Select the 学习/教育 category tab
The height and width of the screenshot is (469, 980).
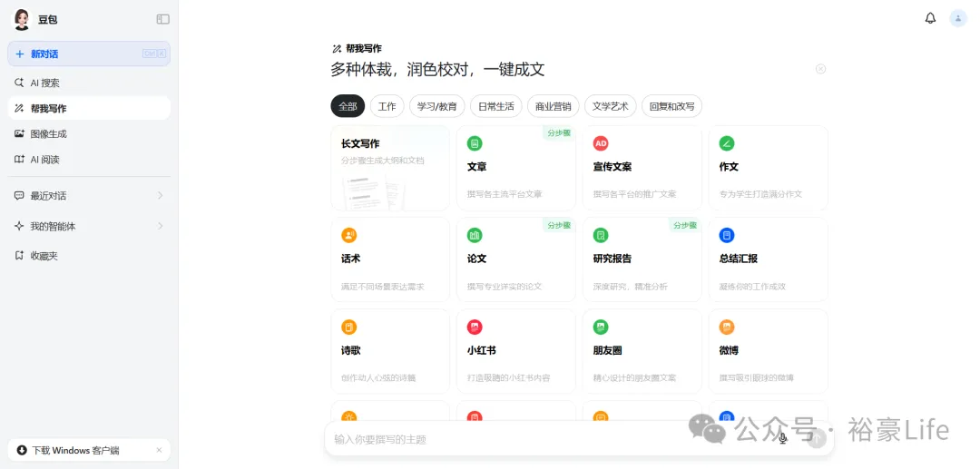436,106
